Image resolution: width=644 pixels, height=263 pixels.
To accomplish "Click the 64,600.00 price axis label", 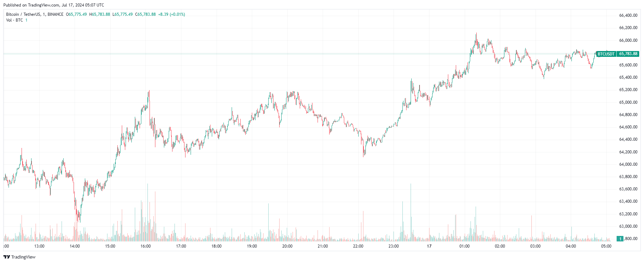I will click(628, 127).
